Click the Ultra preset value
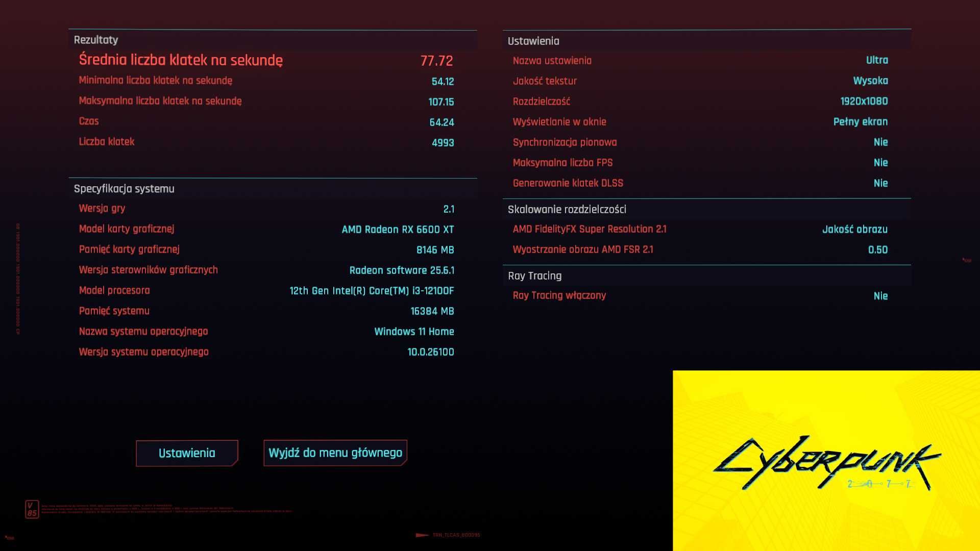This screenshot has width=980, height=551. point(877,60)
